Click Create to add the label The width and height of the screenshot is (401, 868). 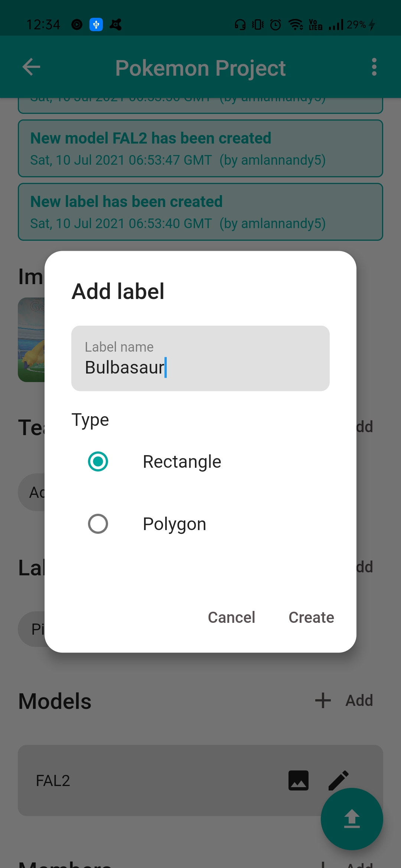click(311, 617)
